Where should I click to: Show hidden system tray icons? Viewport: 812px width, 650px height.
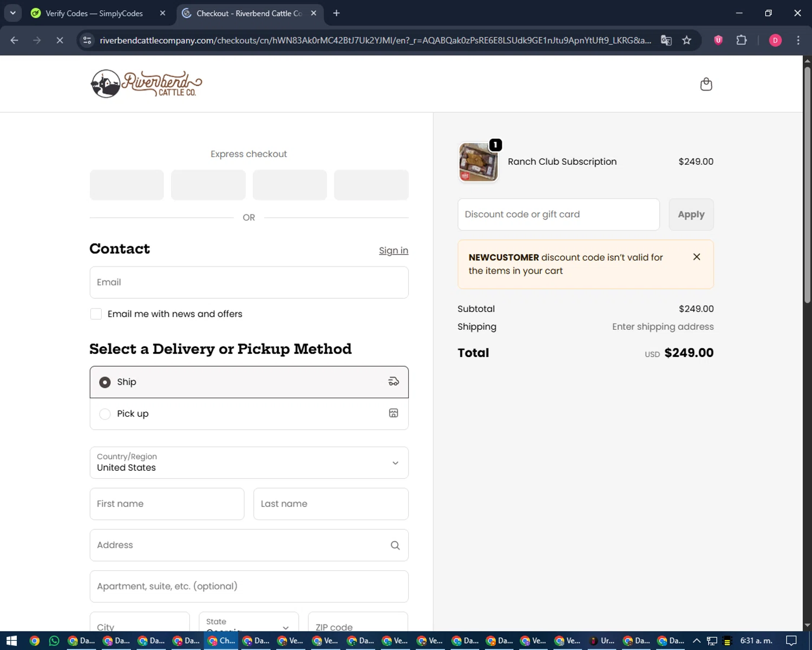697,641
